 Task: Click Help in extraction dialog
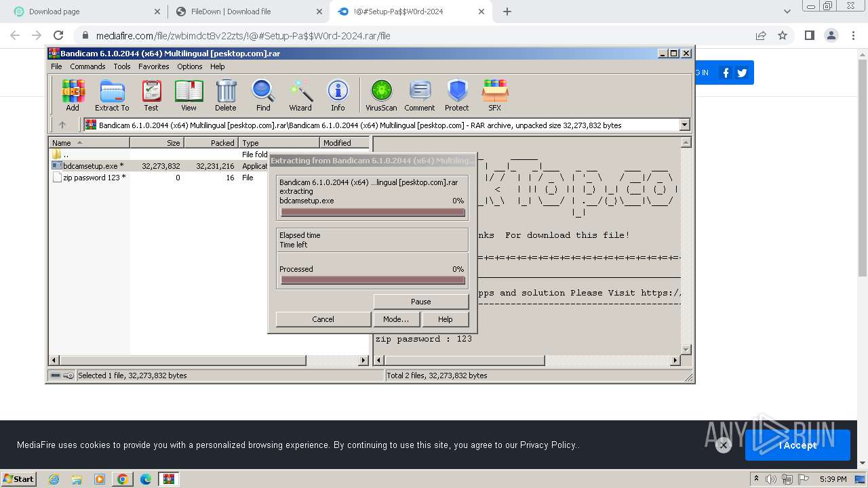pos(446,319)
